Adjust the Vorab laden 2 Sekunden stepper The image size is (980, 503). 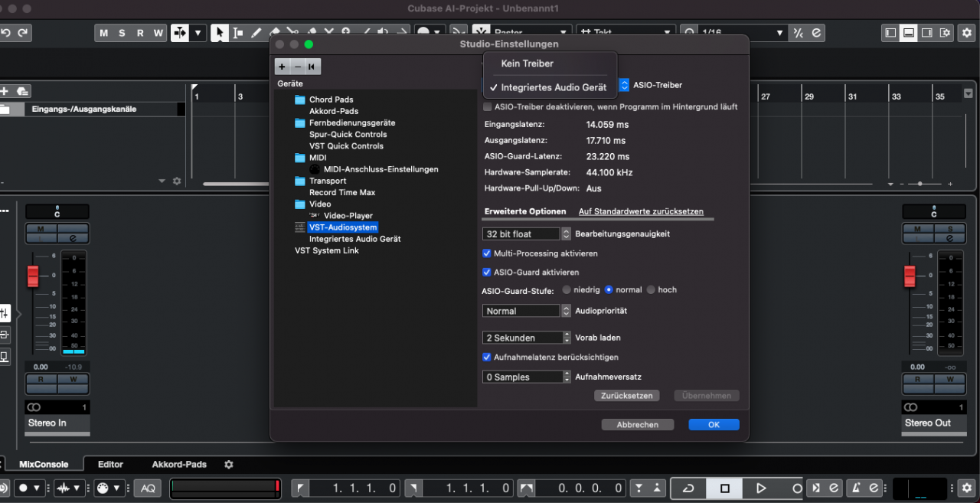click(x=567, y=338)
